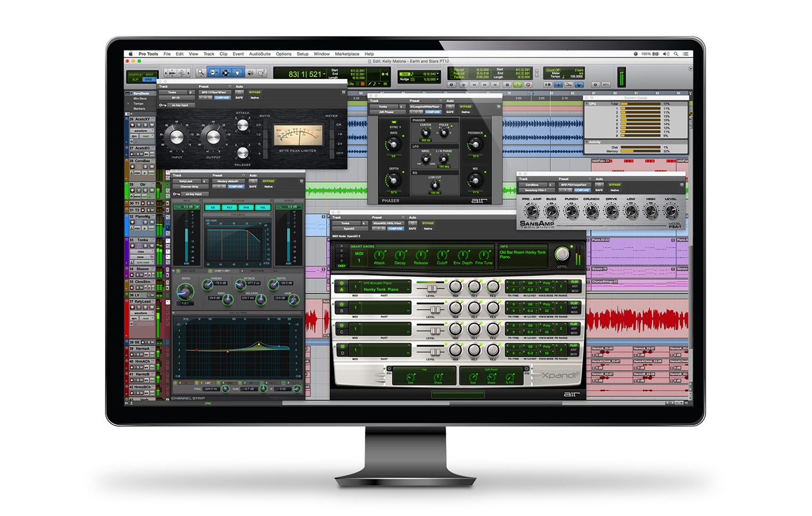Open the edit window toolbar menu arrow at right
This screenshot has height=516, width=812.
(690, 68)
